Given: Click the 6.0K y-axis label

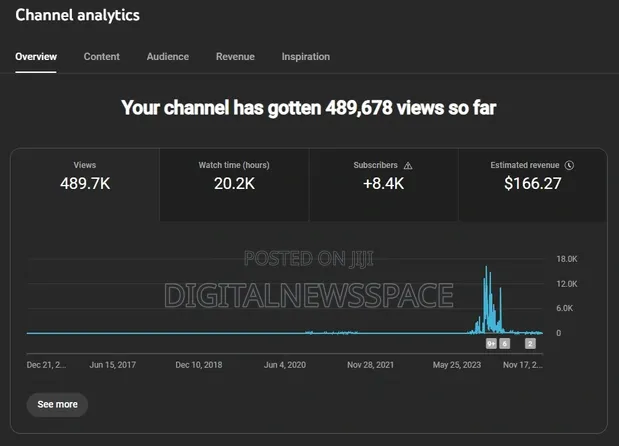Looking at the screenshot, I should [565, 308].
